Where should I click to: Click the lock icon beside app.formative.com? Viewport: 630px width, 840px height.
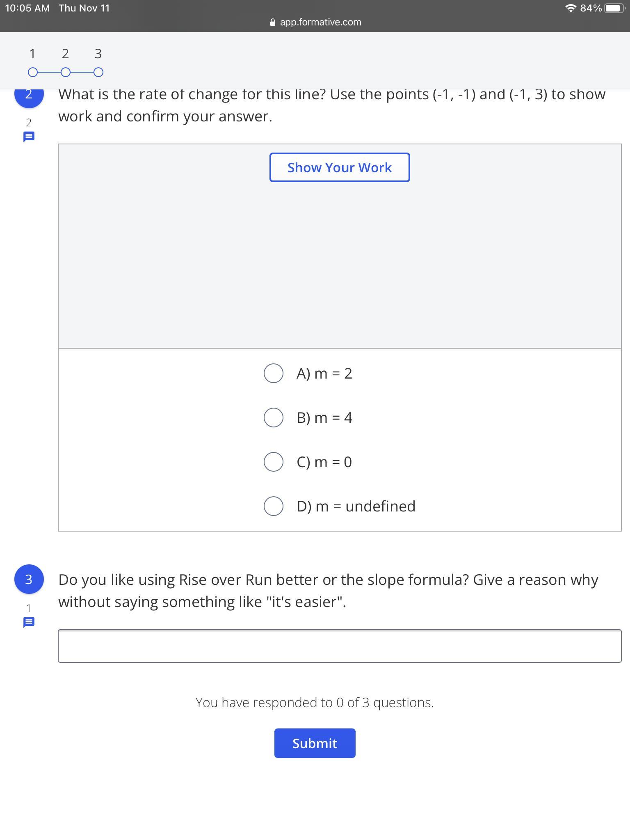(273, 23)
